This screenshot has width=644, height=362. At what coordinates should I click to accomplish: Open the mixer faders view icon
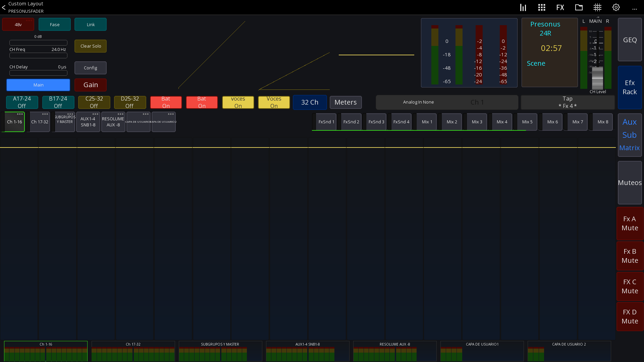click(523, 7)
